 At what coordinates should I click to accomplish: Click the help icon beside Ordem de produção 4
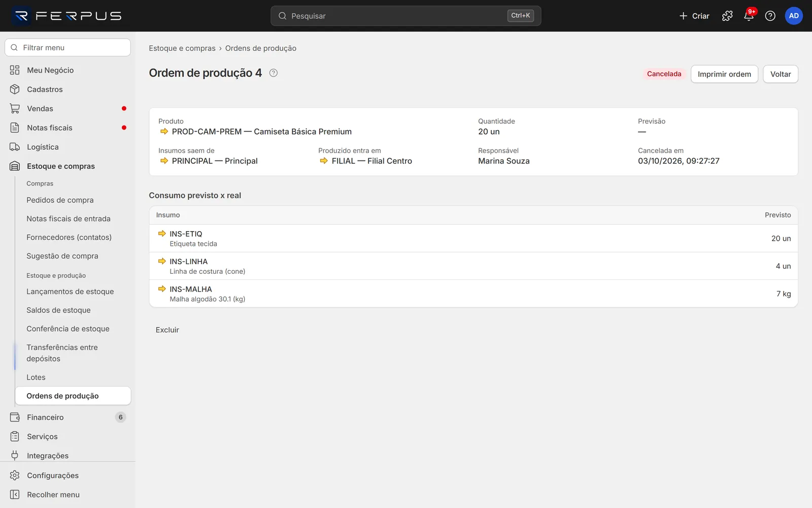(274, 73)
